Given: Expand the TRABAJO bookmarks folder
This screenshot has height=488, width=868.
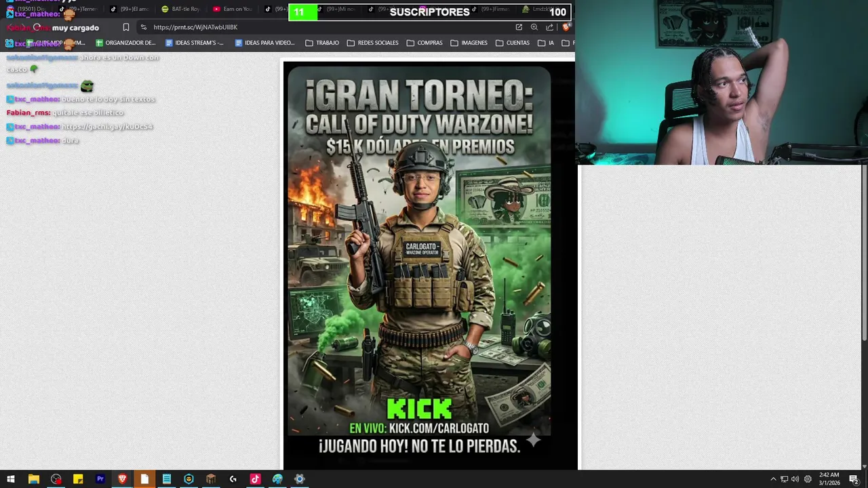Looking at the screenshot, I should pos(322,43).
